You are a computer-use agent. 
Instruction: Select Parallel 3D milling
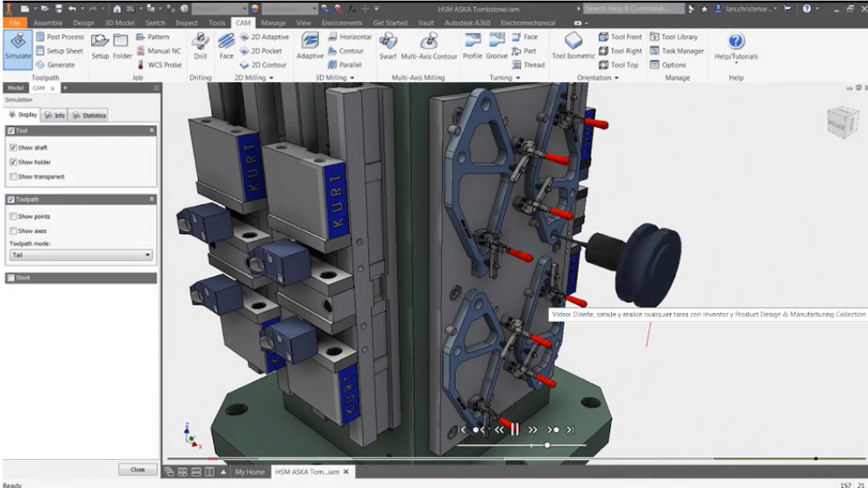click(345, 65)
